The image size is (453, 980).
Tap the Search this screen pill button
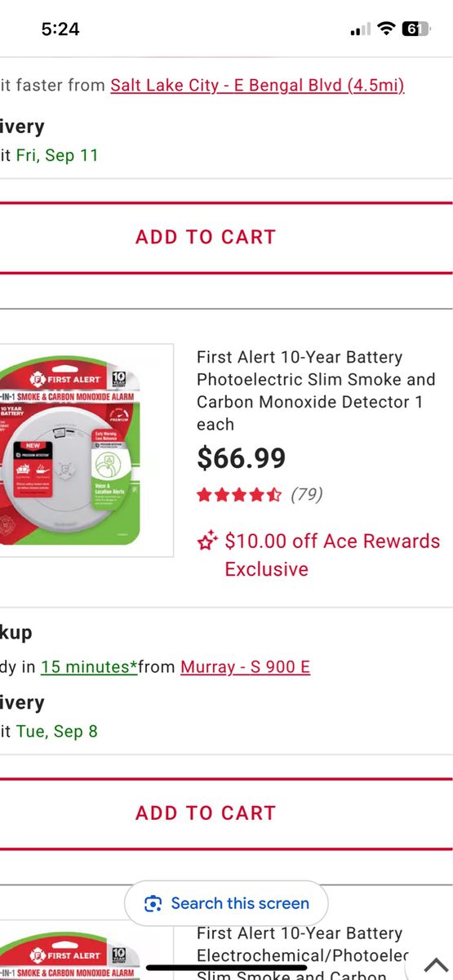(x=226, y=903)
